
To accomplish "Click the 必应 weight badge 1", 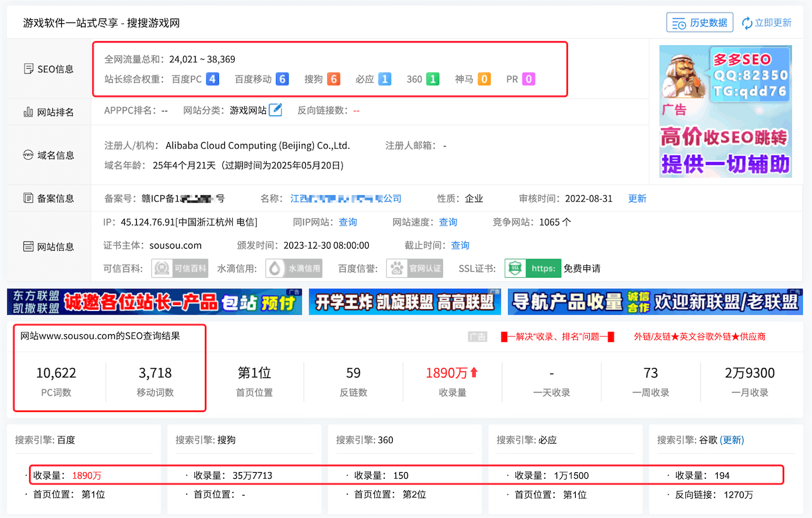I will coord(384,79).
